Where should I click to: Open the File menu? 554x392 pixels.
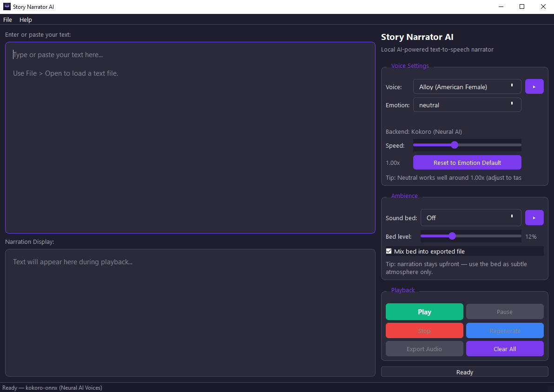[7, 20]
